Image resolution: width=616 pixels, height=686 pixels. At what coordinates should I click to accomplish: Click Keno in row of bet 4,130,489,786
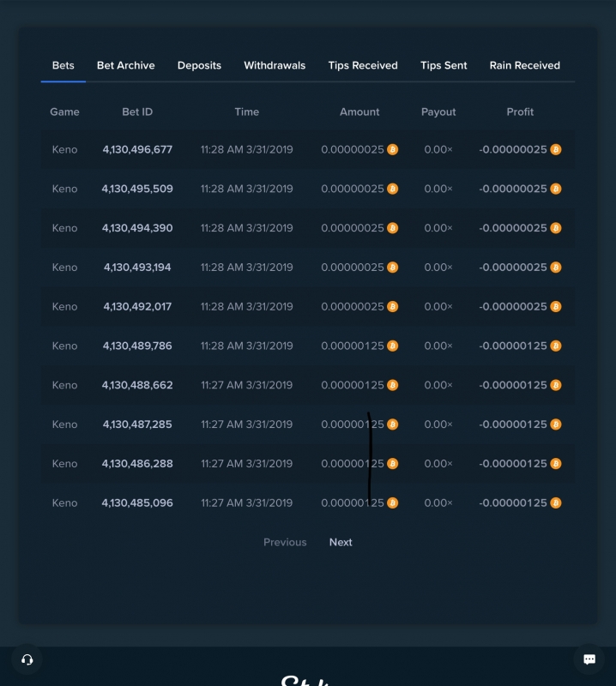point(65,346)
